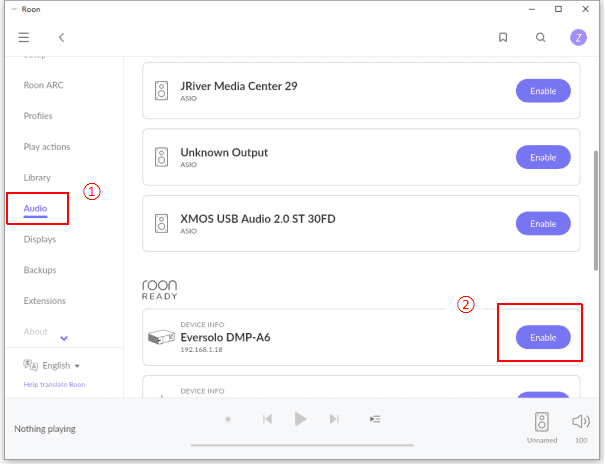Go to the previous track
Viewport: 605px width, 464px height.
click(x=267, y=420)
